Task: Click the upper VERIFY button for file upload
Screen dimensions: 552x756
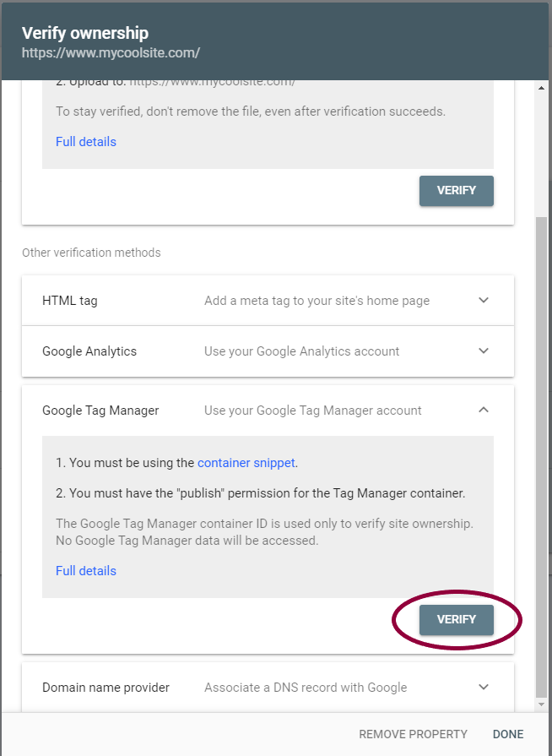Action: (456, 190)
